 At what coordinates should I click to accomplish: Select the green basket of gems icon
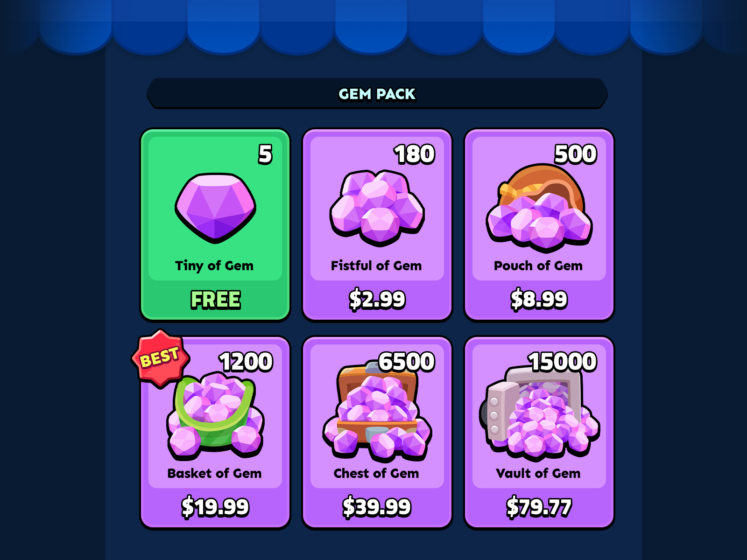(x=215, y=415)
